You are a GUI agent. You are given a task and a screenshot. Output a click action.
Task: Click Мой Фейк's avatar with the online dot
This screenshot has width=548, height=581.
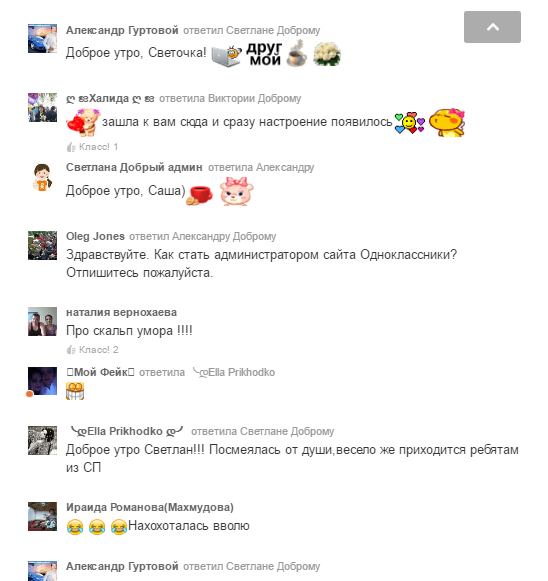pyautogui.click(x=43, y=381)
